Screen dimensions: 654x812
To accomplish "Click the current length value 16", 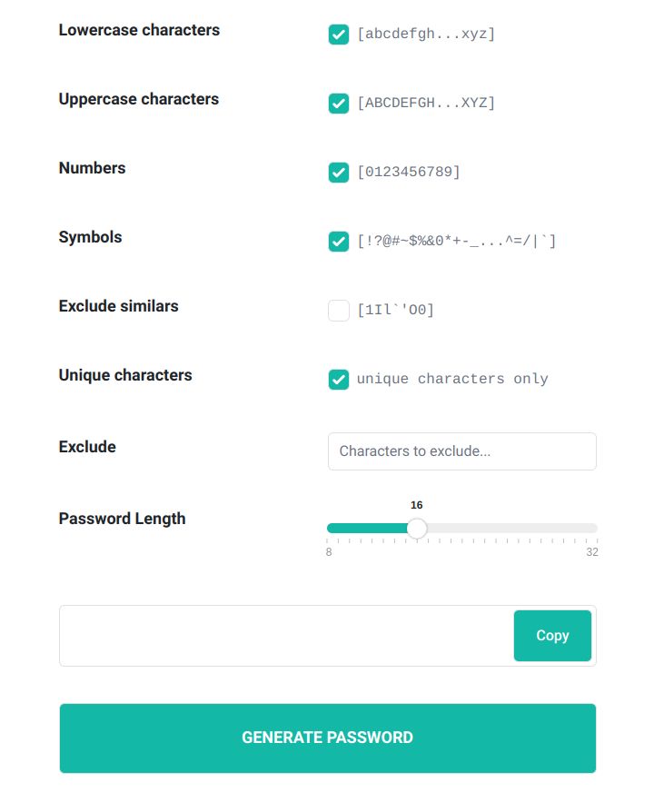I will coord(418,505).
